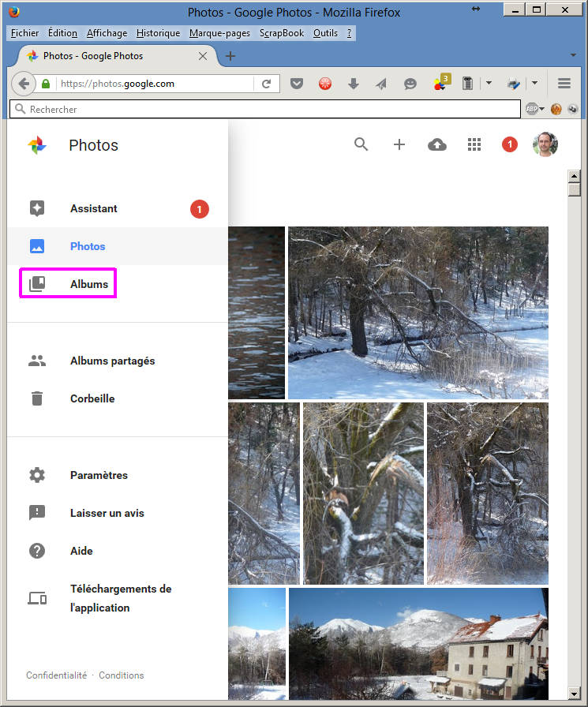Open the Fichier menu
The image size is (588, 707).
tap(24, 33)
